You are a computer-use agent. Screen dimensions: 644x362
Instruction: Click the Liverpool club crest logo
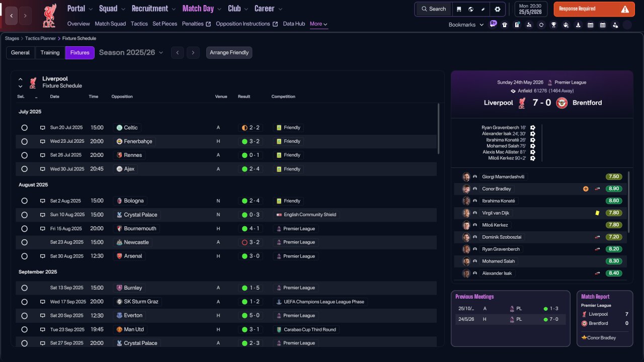(x=49, y=16)
